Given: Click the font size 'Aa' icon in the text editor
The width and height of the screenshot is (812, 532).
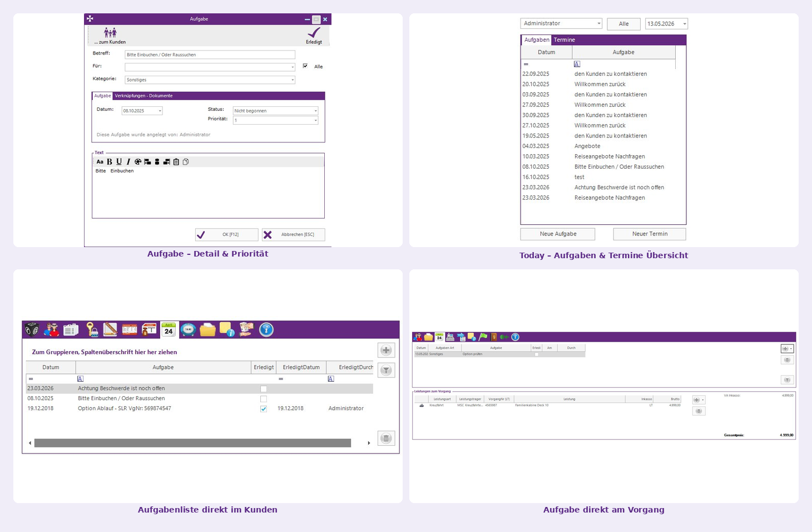Looking at the screenshot, I should click(x=100, y=161).
